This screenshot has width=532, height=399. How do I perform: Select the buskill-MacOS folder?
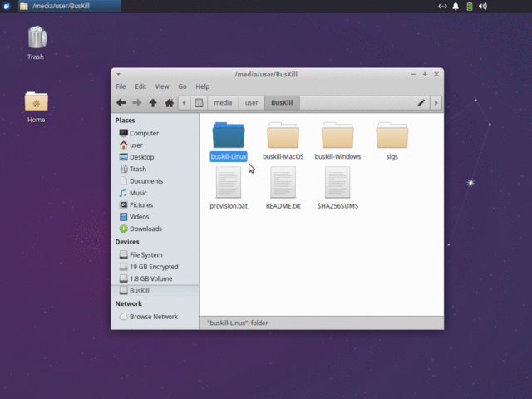click(283, 141)
